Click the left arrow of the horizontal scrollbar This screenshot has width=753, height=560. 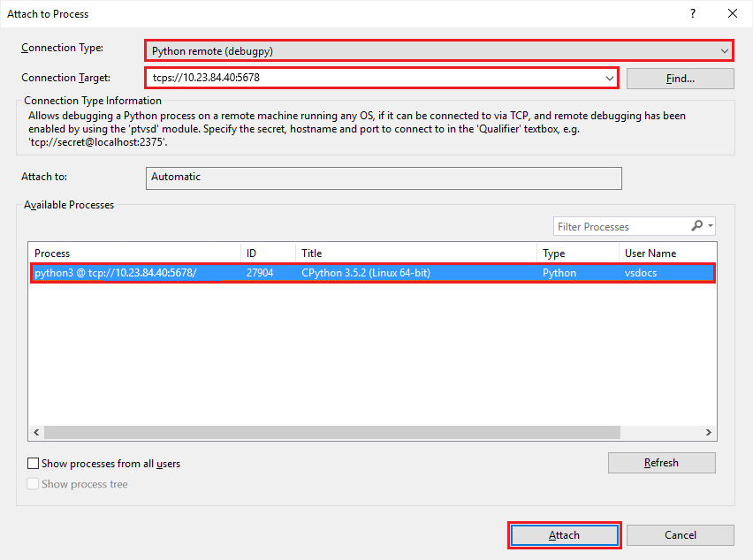pos(35,432)
